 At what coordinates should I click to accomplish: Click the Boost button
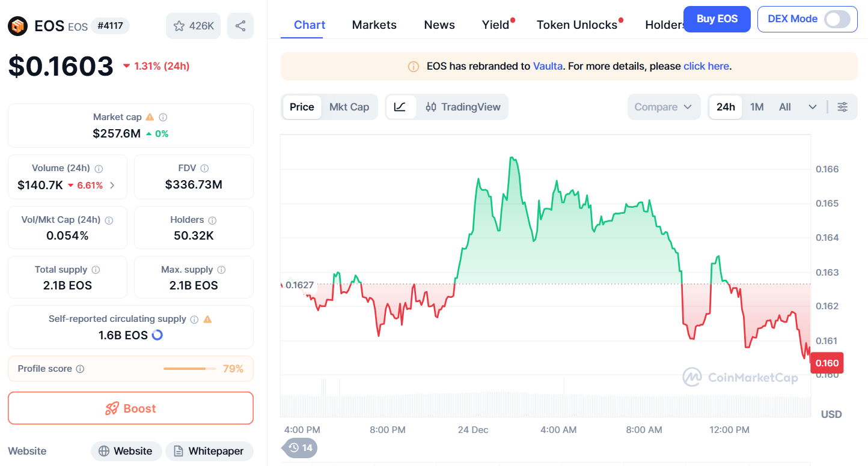(x=130, y=408)
